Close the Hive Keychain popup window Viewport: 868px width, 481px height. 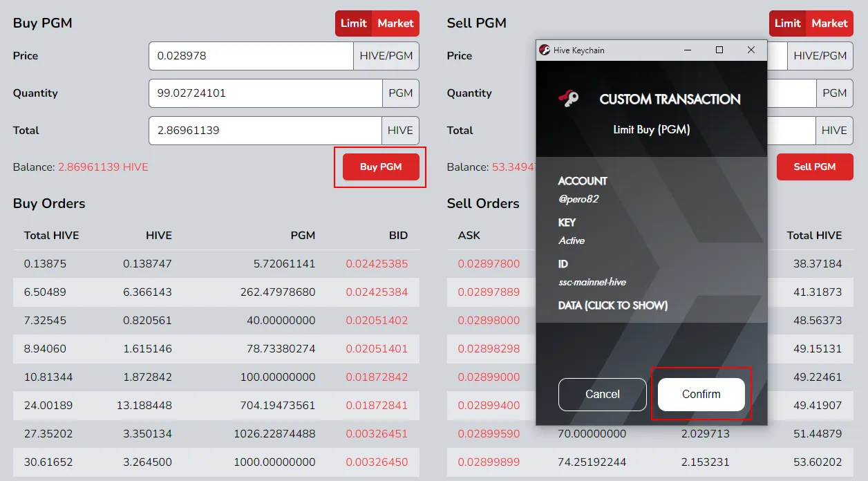[x=751, y=50]
